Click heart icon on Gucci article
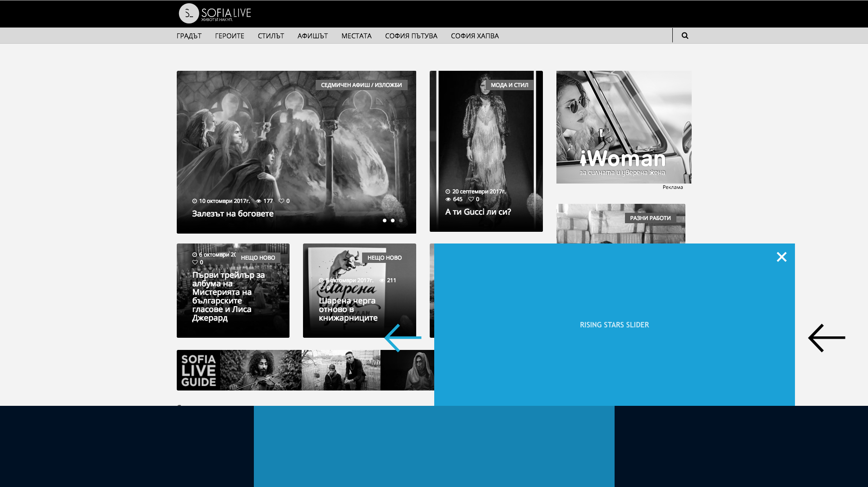This screenshot has width=868, height=487. click(x=471, y=199)
